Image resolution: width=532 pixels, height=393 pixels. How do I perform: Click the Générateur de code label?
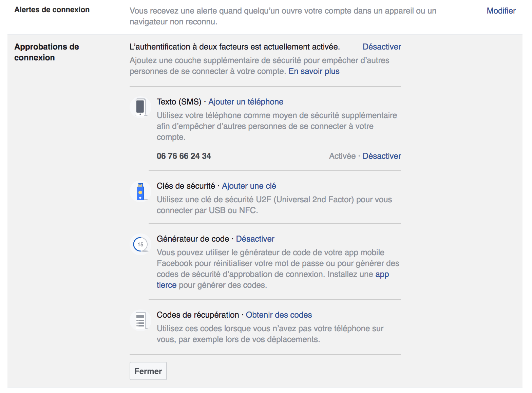(193, 239)
